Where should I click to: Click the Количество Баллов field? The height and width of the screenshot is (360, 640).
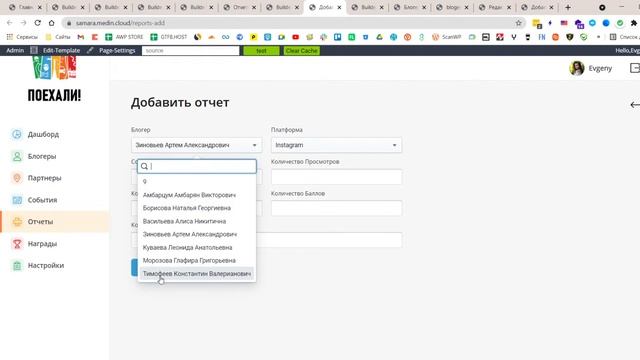pos(336,208)
